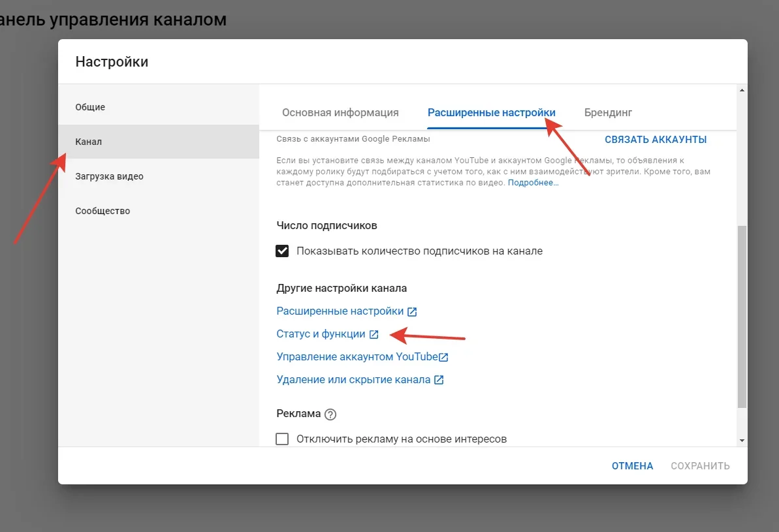
Task: Go to the Сообщество settings section
Action: tap(103, 211)
